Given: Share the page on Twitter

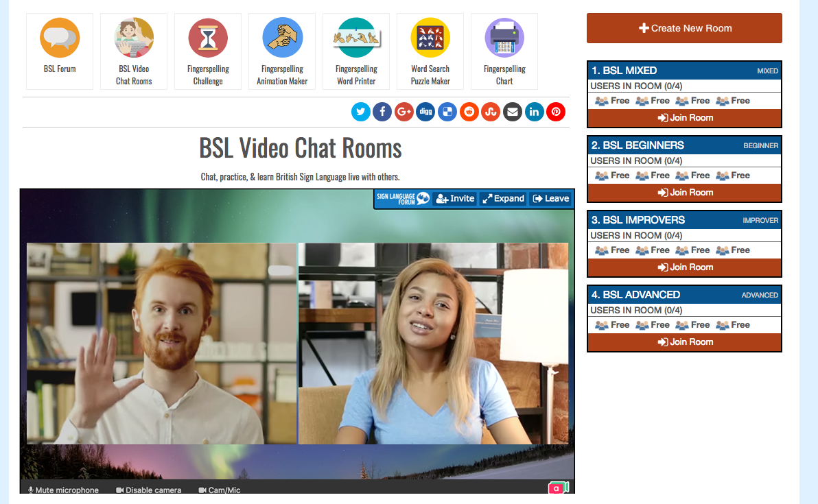Looking at the screenshot, I should click(x=361, y=112).
